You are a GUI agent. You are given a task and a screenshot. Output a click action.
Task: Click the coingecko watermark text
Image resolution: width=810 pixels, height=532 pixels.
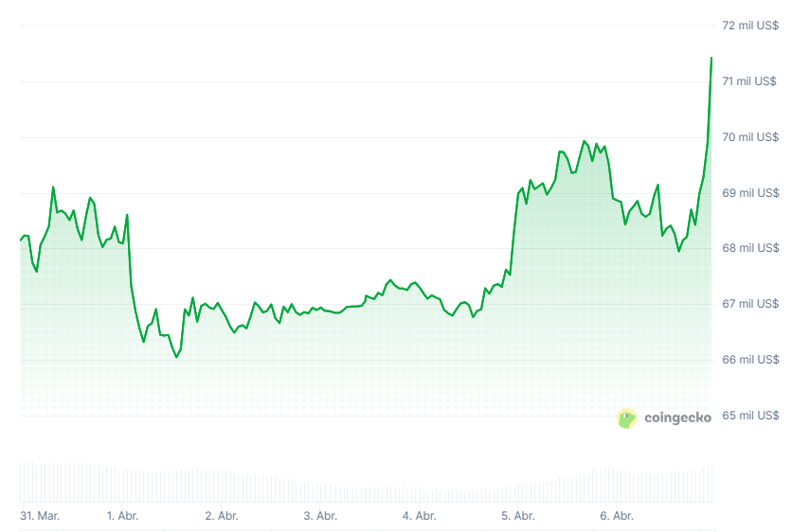(x=677, y=417)
